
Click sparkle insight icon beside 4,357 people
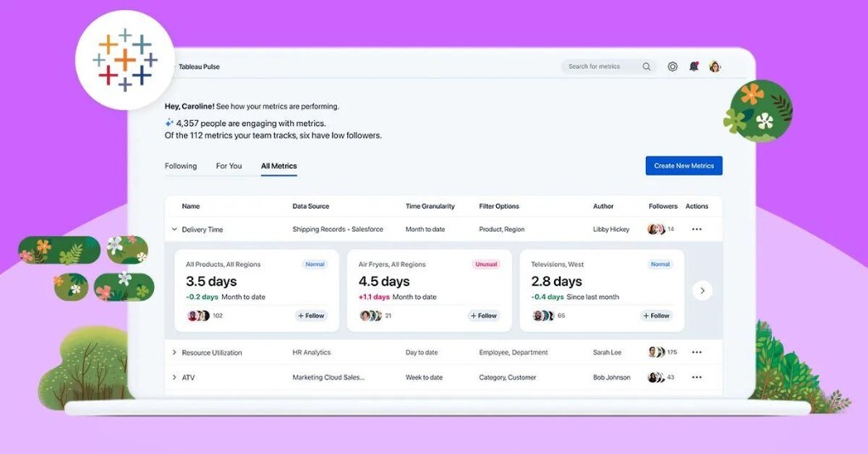click(x=169, y=123)
